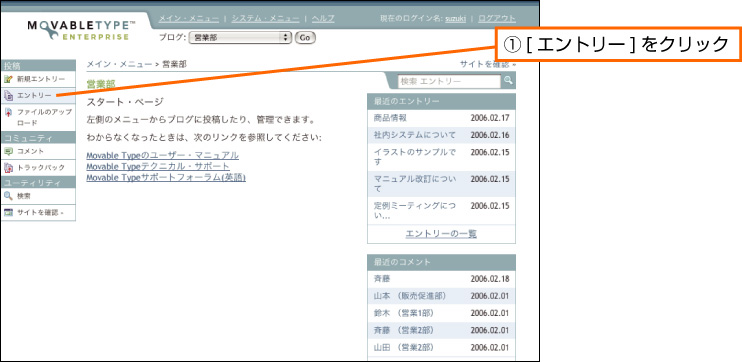Select エントリー in the sidebar menu
Viewport: 742px width, 362px height.
click(34, 96)
